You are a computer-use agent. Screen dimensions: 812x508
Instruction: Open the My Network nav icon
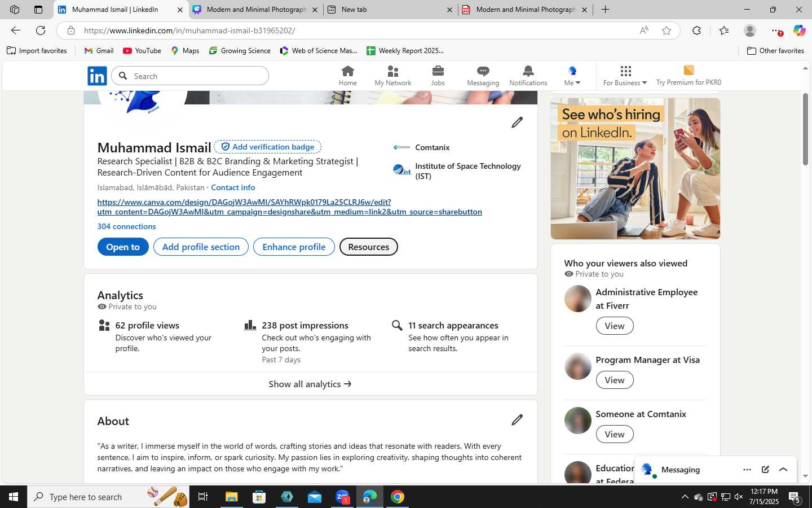(x=392, y=76)
